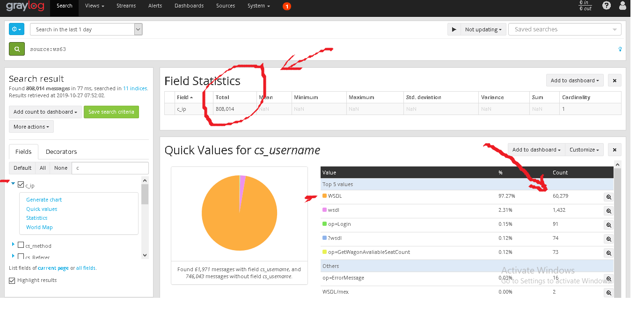Open the Streams menu
The height and width of the screenshot is (317, 644).
[x=126, y=6]
